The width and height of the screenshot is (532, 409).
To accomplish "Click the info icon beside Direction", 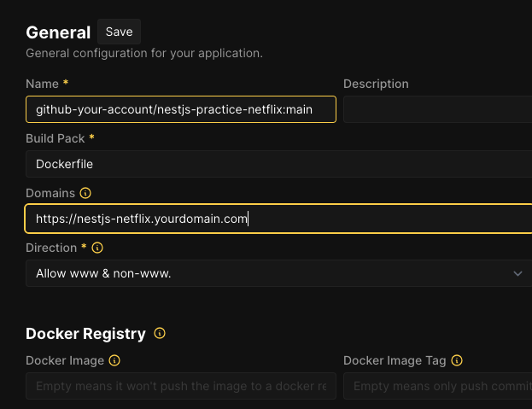I will click(x=97, y=248).
